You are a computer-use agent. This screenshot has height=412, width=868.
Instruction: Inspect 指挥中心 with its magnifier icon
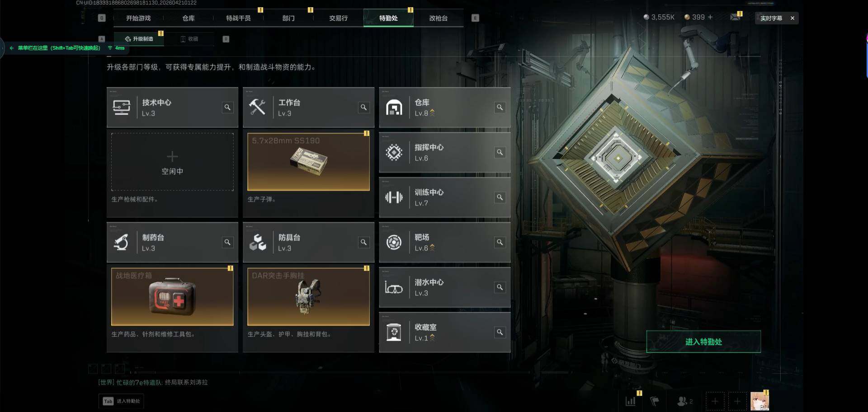[x=500, y=152]
